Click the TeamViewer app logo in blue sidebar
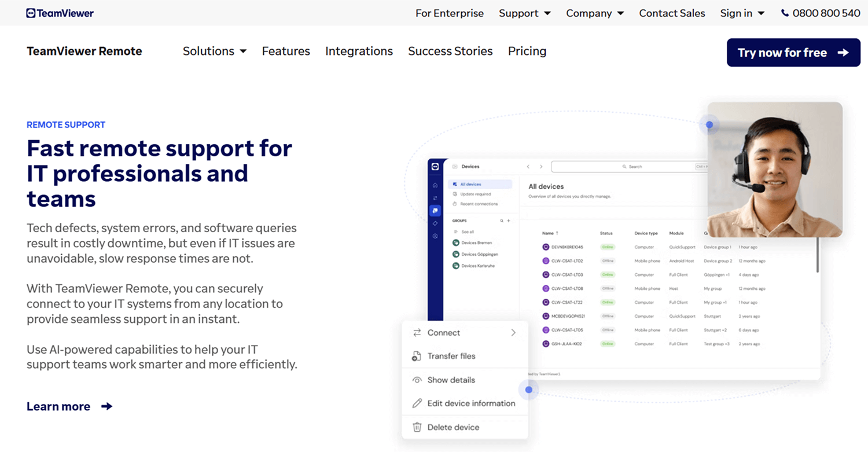 (435, 167)
